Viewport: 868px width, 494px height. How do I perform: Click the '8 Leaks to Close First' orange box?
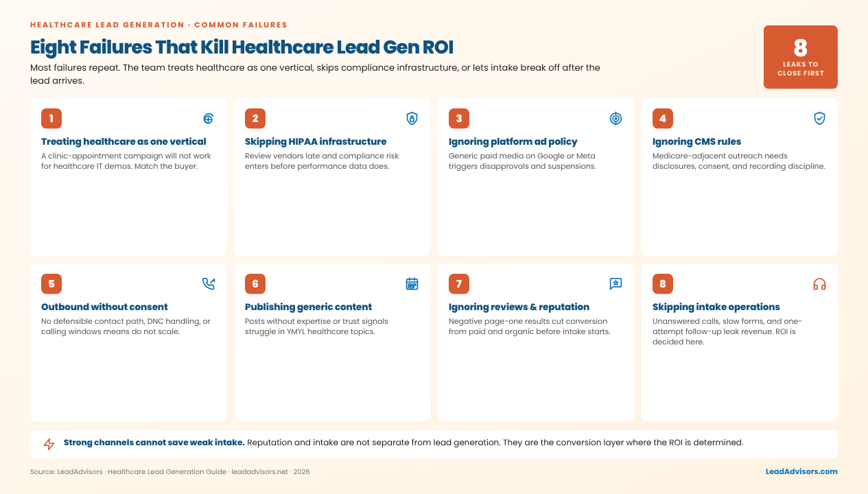click(x=800, y=57)
